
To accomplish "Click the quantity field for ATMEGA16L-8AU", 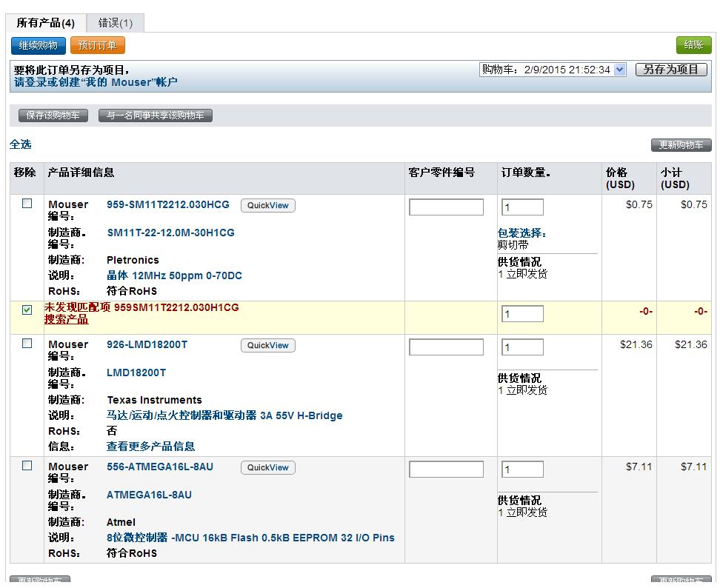I will 522,469.
